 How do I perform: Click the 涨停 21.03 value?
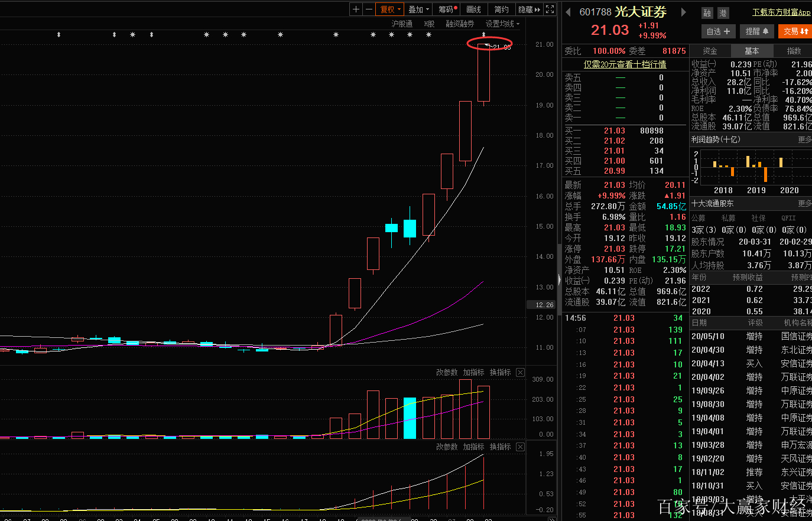click(x=614, y=249)
